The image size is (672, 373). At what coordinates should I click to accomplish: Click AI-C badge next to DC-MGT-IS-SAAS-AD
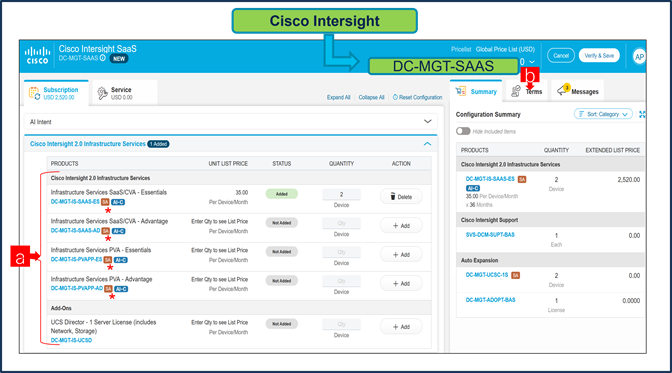119,231
